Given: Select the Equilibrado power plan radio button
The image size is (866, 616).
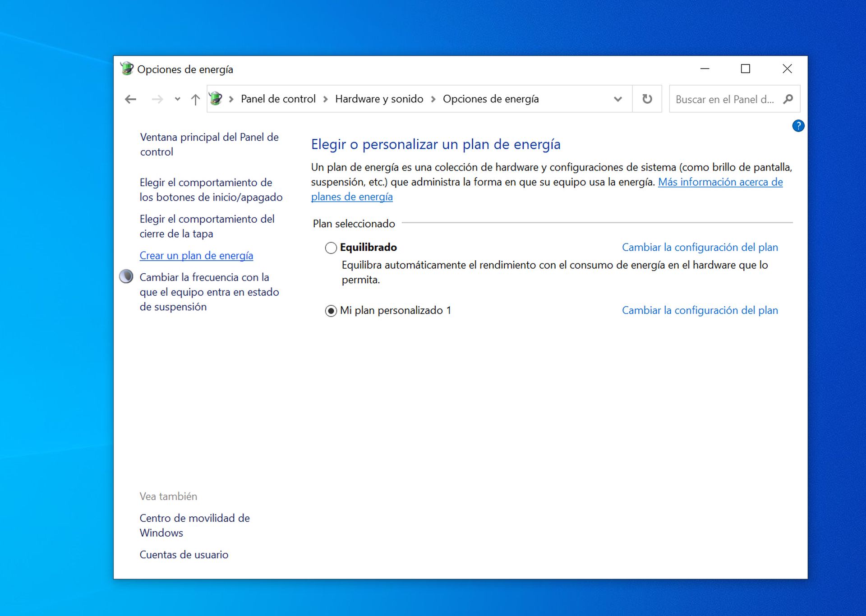Looking at the screenshot, I should pyautogui.click(x=331, y=248).
